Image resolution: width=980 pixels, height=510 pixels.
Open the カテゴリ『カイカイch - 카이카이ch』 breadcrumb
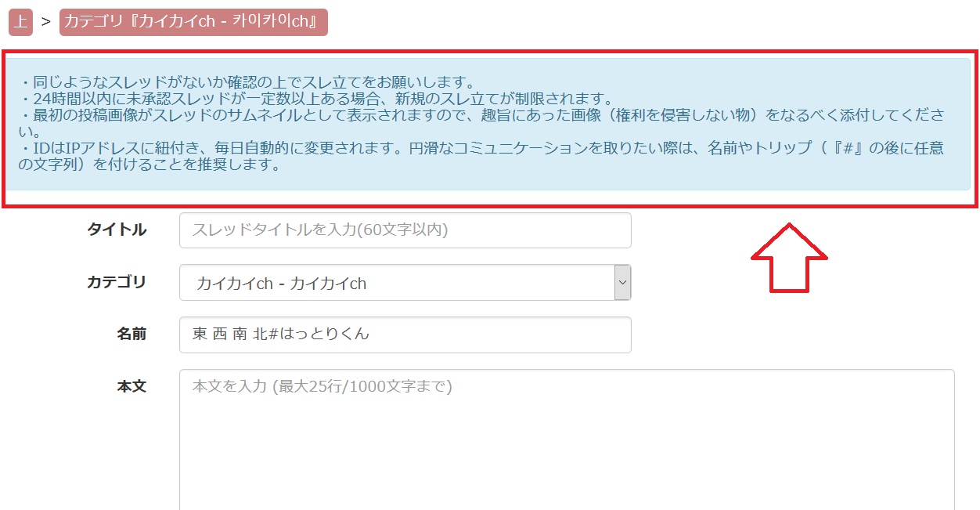pyautogui.click(x=193, y=22)
